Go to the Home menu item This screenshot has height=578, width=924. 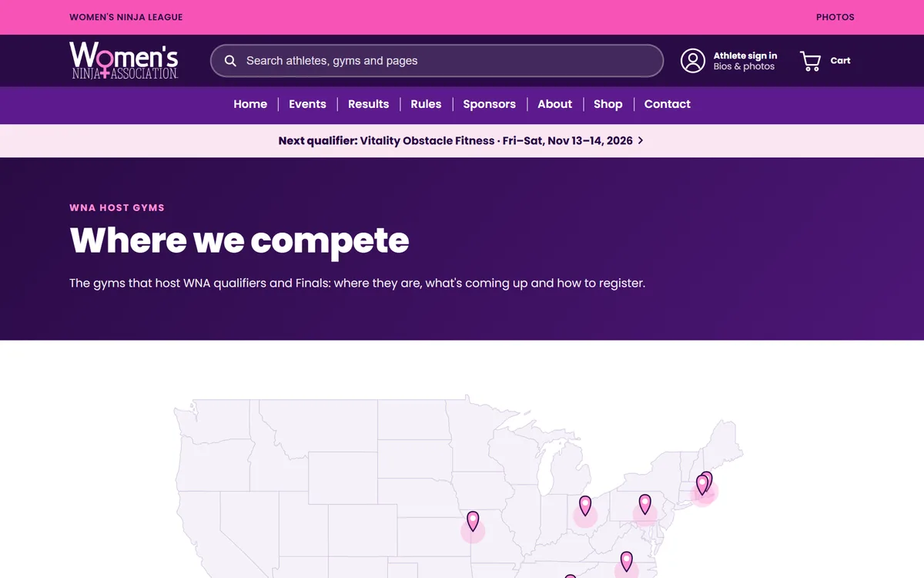250,104
